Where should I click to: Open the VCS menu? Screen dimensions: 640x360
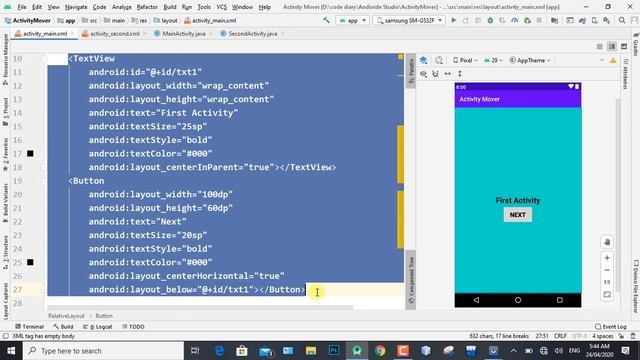click(222, 7)
